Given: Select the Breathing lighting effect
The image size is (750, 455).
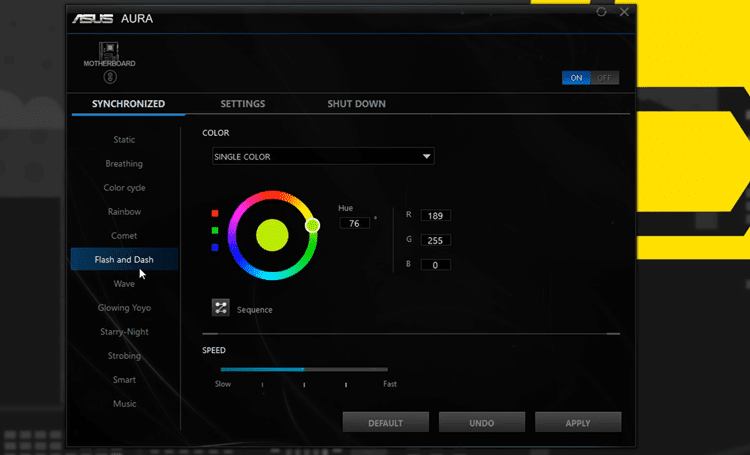Looking at the screenshot, I should click(124, 164).
